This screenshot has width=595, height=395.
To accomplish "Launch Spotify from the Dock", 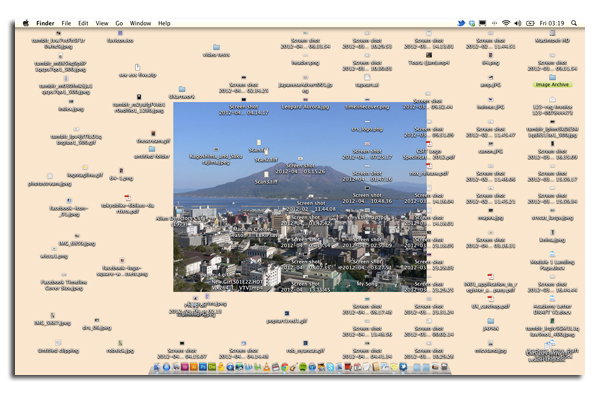I will coord(303,367).
